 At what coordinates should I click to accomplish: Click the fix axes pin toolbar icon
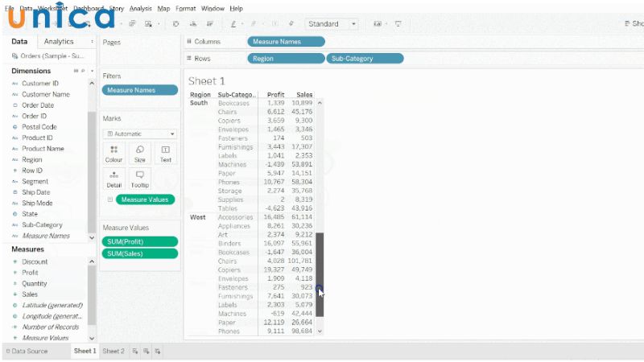291,24
